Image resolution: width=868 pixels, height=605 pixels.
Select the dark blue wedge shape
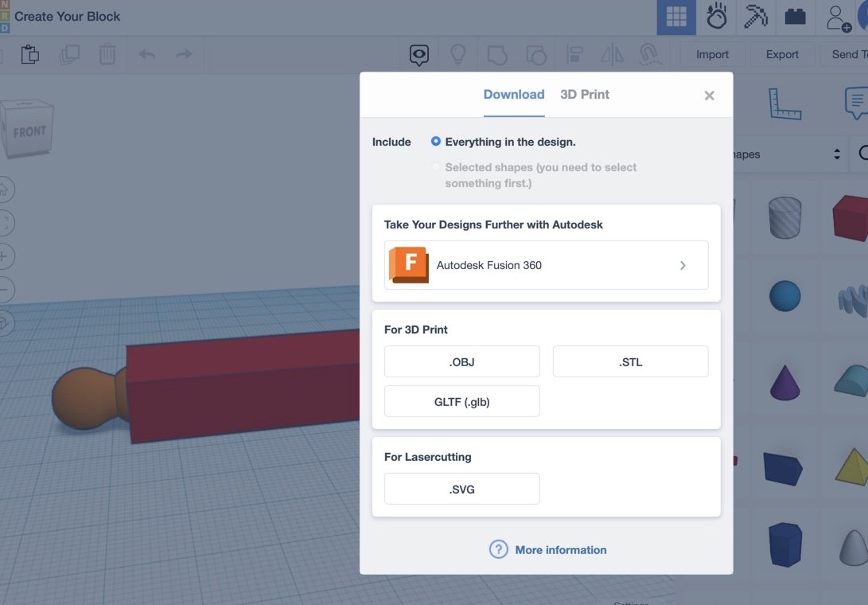pos(782,469)
